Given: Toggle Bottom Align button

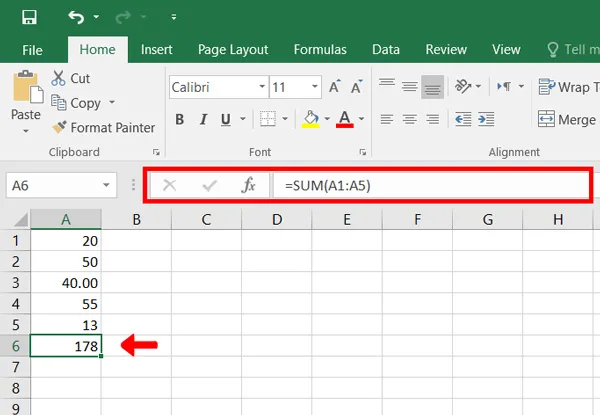Looking at the screenshot, I should click(x=432, y=87).
